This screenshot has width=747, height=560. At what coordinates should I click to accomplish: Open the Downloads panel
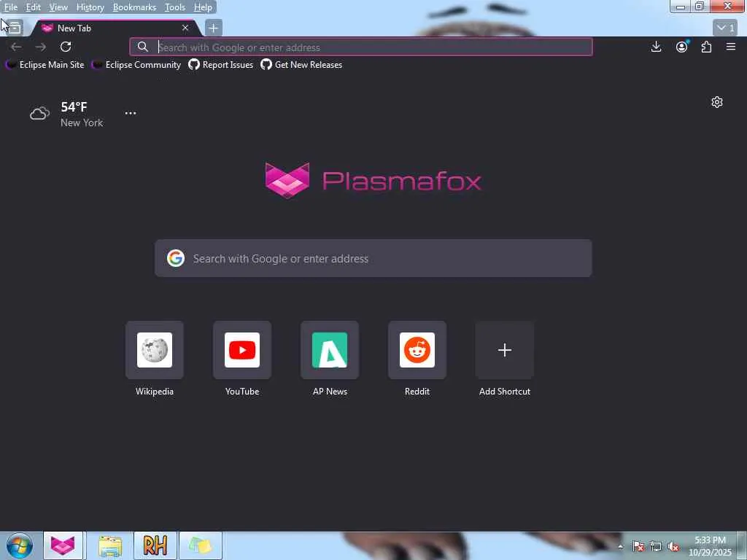656,47
